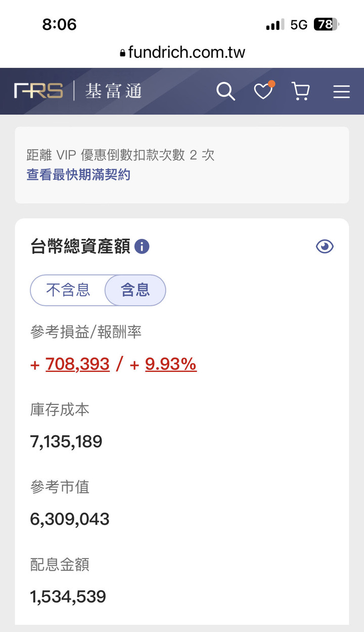Tap the lock icon by fundrich.com.tw
This screenshot has width=364, height=632.
pyautogui.click(x=123, y=53)
